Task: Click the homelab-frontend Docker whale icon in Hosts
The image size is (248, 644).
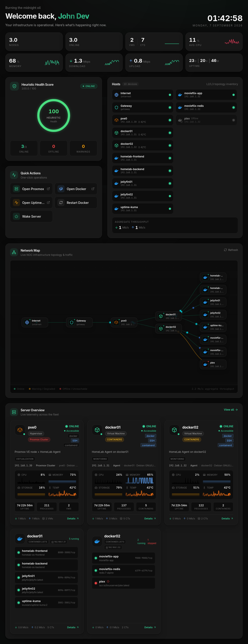Action: point(116,158)
